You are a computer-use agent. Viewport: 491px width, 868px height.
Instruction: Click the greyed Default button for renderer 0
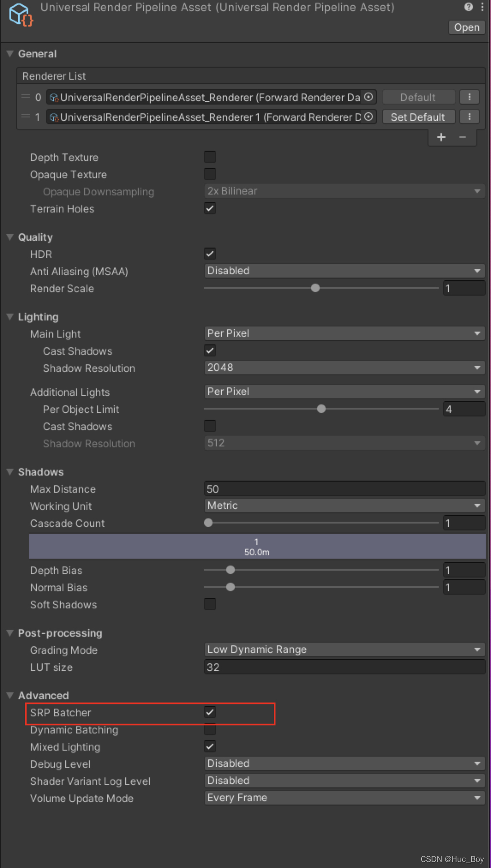[x=418, y=97]
